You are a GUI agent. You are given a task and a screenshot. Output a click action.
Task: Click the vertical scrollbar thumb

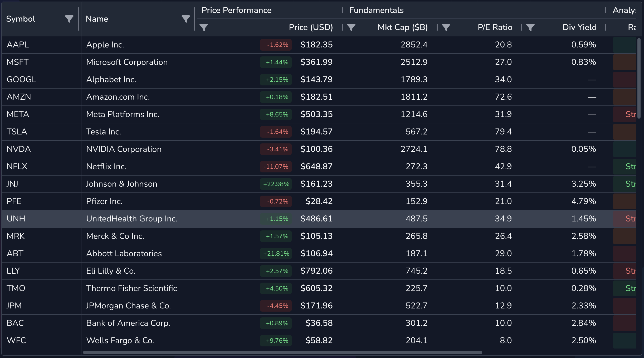point(639,78)
